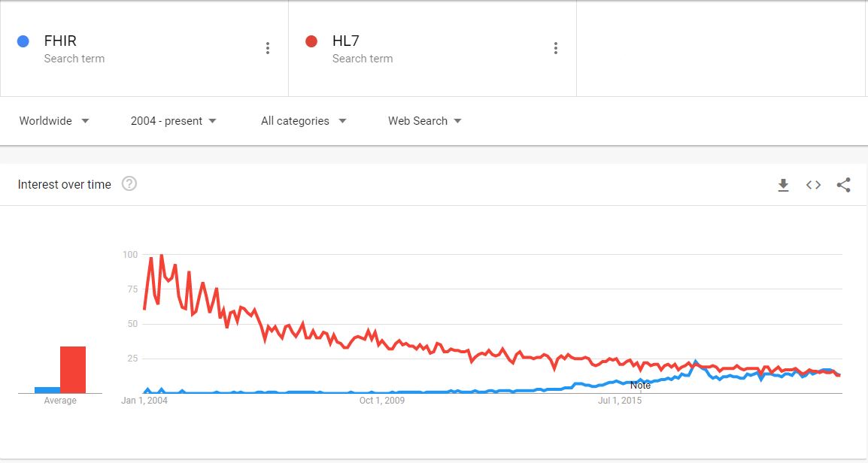Viewport: 868px width, 463px height.
Task: Open options menu for FHIR search term
Action: [267, 47]
